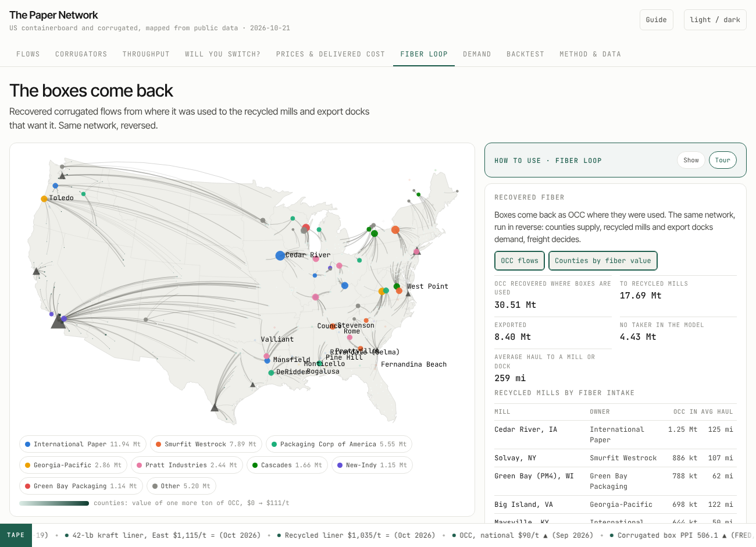The image size is (756, 547).
Task: Click the Toledo mill marker
Action: click(44, 199)
